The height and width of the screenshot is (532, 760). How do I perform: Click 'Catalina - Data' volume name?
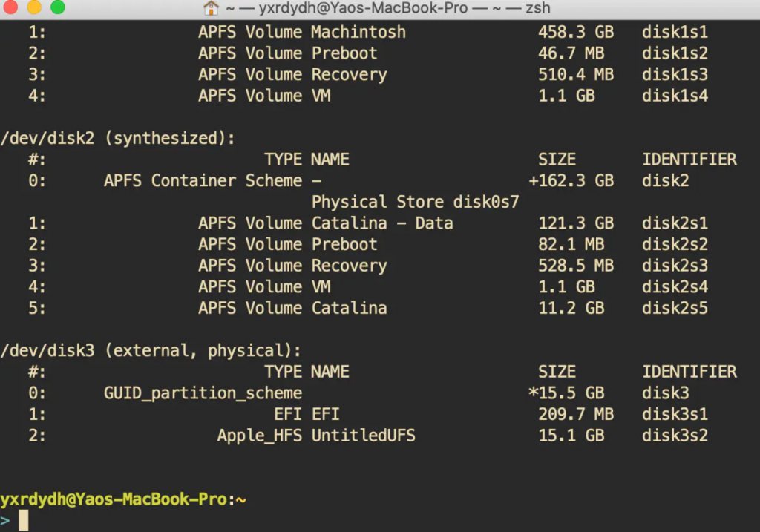click(x=382, y=223)
